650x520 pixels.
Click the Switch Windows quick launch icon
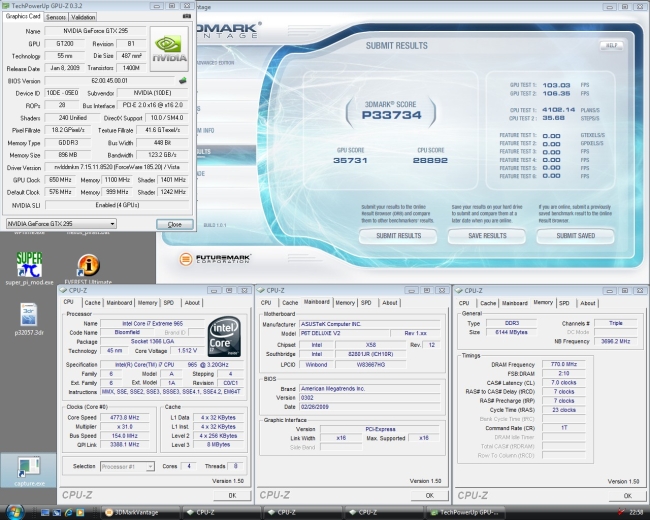click(57, 513)
